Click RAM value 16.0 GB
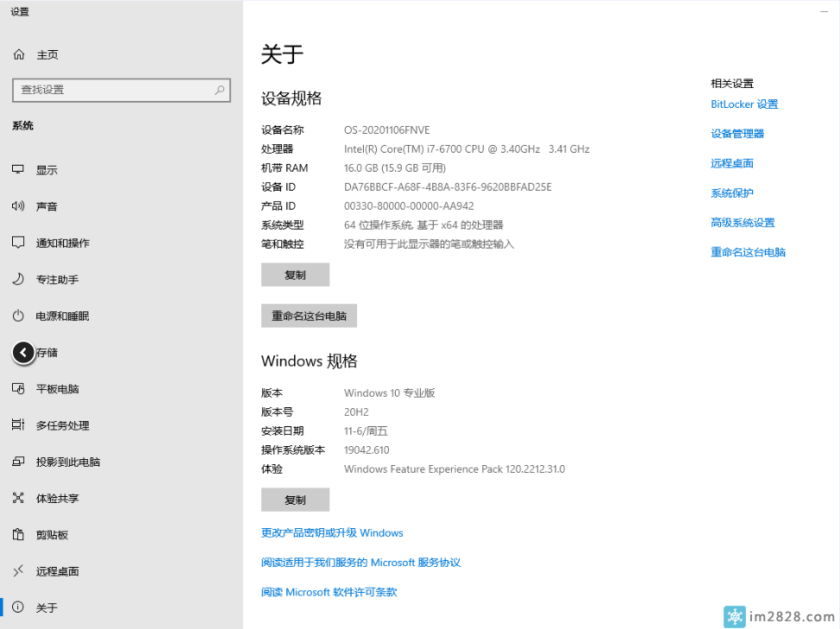Image resolution: width=840 pixels, height=629 pixels. (395, 168)
